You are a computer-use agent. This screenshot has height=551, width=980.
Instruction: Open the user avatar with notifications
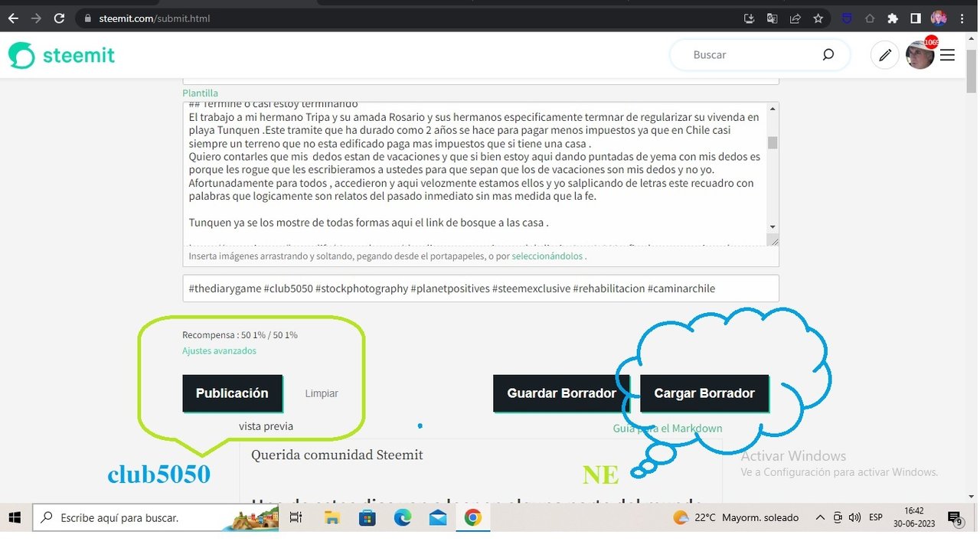click(920, 55)
